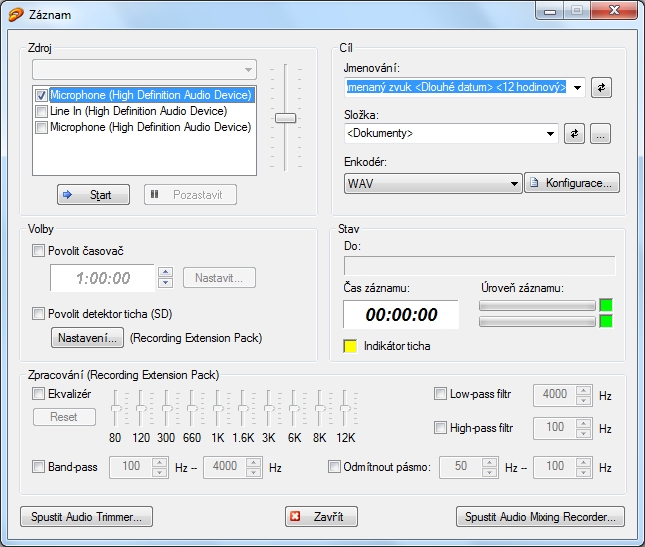Screen dimensions: 645x547
Task: Click the equalizer Reset button
Action: click(x=64, y=417)
